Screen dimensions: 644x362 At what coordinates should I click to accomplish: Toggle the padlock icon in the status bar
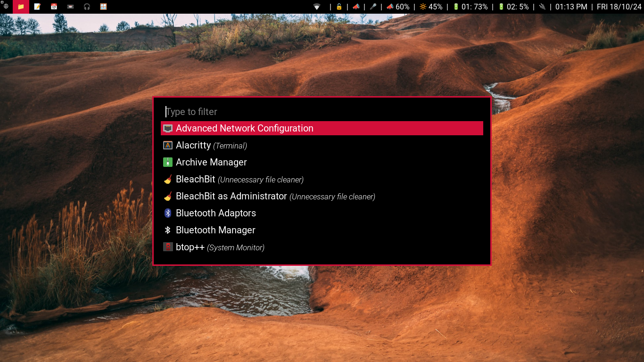pyautogui.click(x=339, y=7)
